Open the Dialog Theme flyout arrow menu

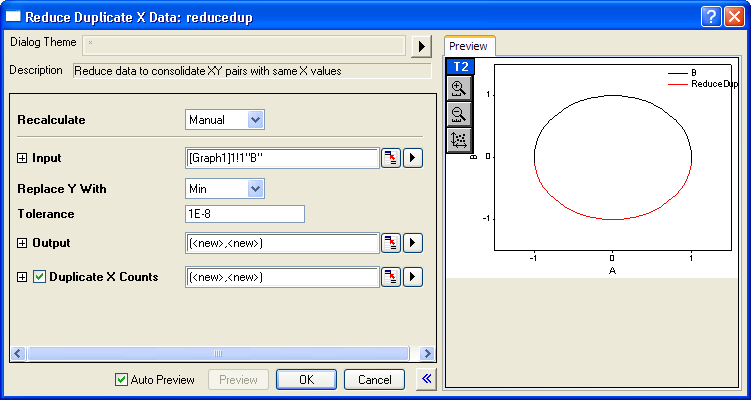click(x=421, y=45)
